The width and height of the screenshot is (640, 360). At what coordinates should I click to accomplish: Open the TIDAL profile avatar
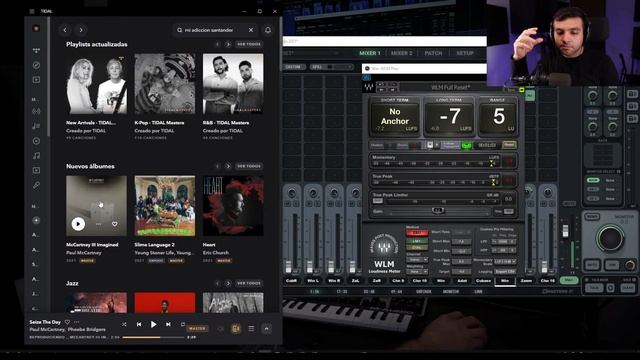(36, 29)
